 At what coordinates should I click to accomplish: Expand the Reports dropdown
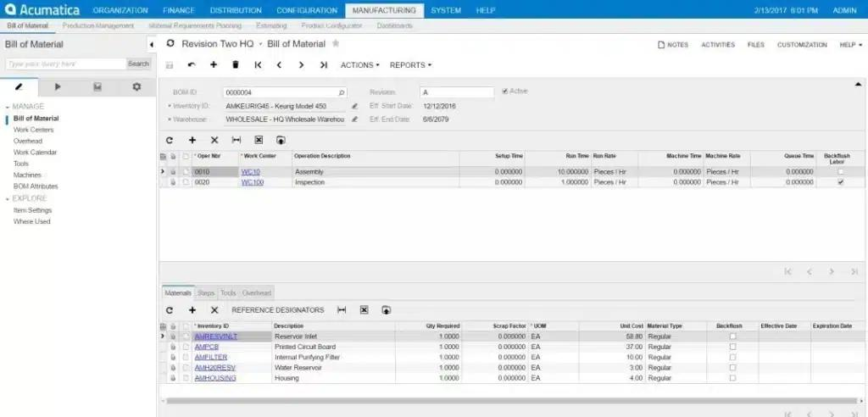410,64
